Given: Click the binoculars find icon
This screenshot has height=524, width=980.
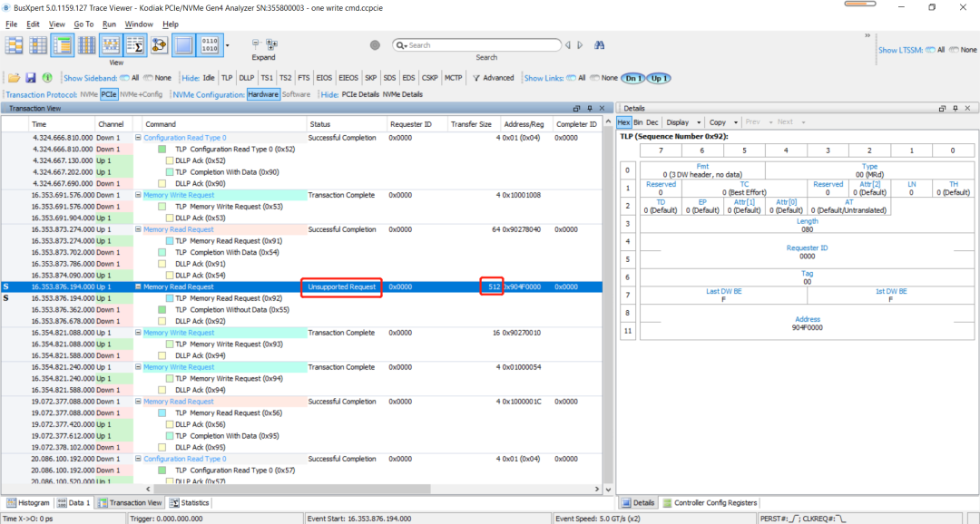Looking at the screenshot, I should point(599,44).
